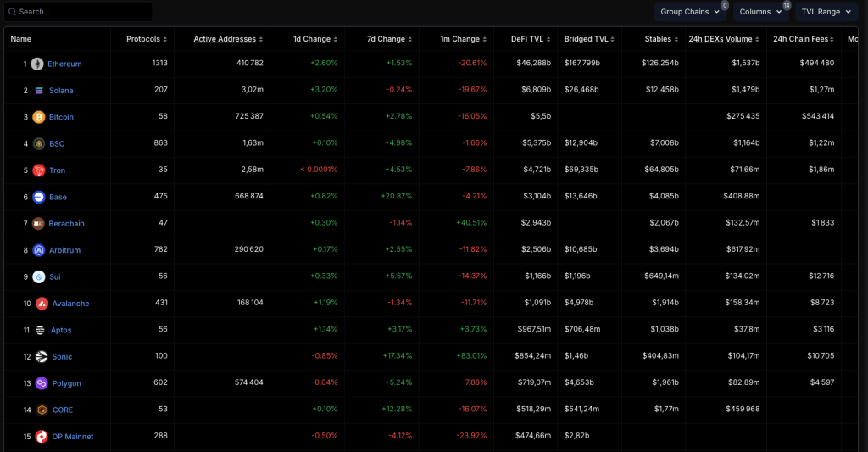Click the Berachain logo icon
This screenshot has width=868, height=452.
38,223
